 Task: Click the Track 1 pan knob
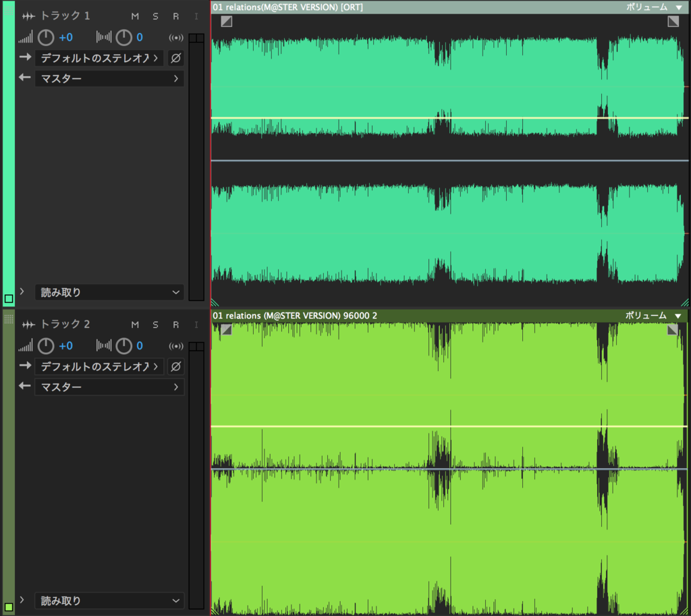pos(124,38)
